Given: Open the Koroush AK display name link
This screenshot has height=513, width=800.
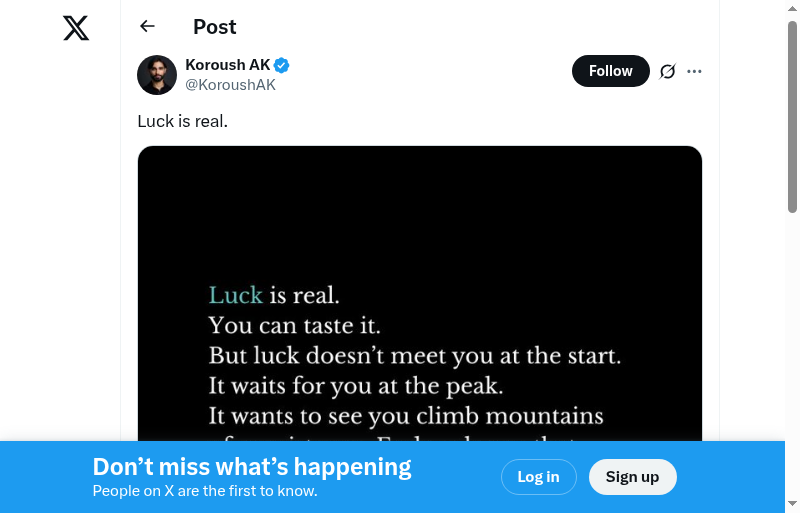Looking at the screenshot, I should click(228, 65).
